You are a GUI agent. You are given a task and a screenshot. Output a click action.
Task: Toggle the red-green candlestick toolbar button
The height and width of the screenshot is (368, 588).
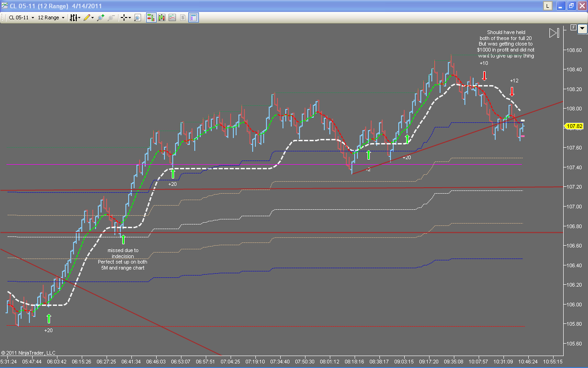tap(162, 17)
